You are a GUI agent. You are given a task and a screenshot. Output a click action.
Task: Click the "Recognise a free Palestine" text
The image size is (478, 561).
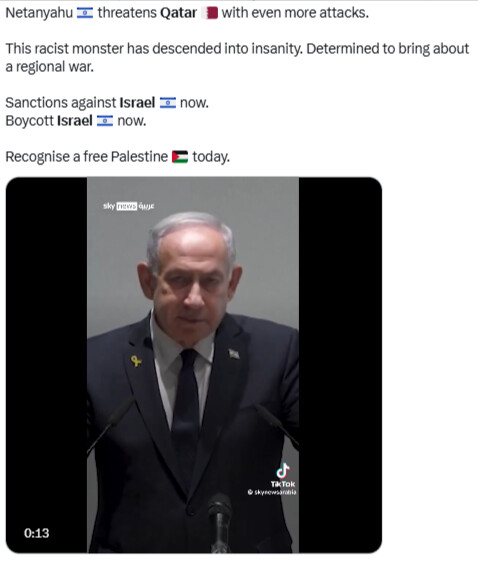(87, 157)
